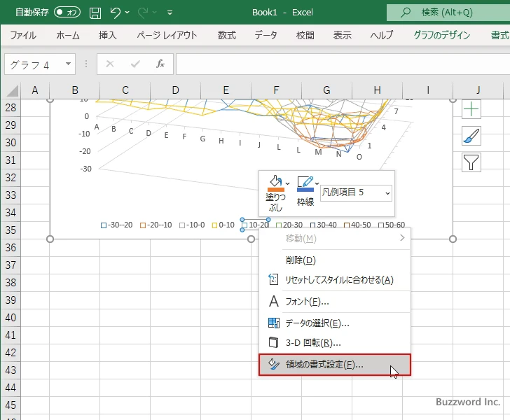Viewport: 510px width, 420px height.
Task: Choose フォント(F)... from context menu
Action: tap(335, 302)
